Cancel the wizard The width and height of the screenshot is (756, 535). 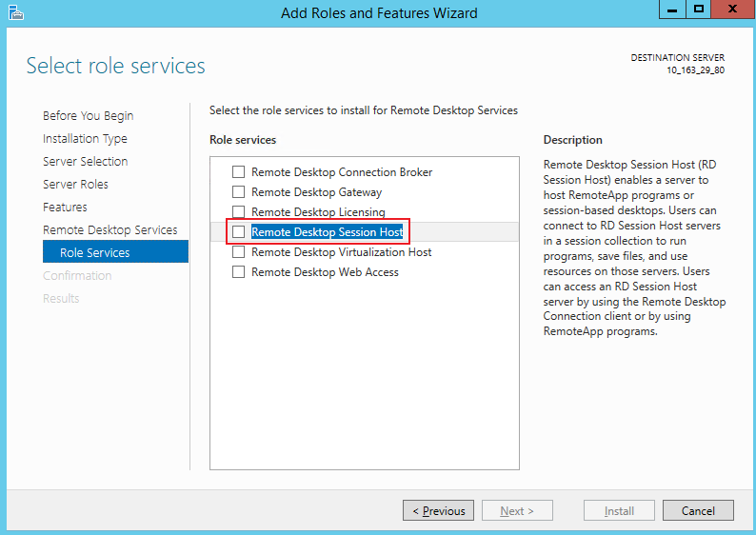click(698, 510)
